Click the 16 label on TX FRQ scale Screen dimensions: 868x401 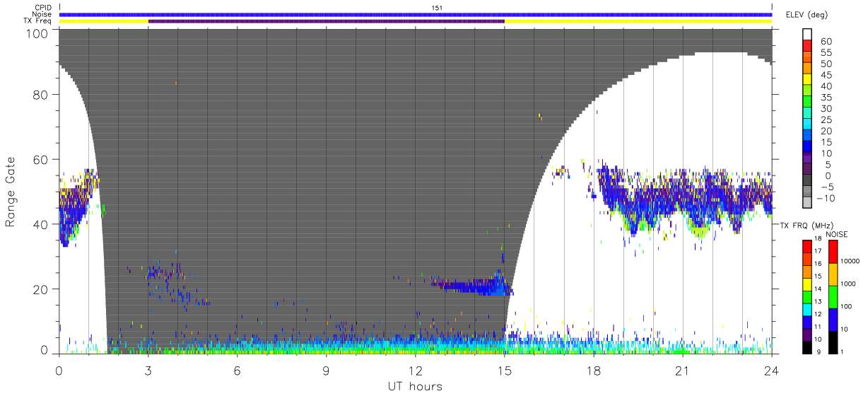coord(818,265)
